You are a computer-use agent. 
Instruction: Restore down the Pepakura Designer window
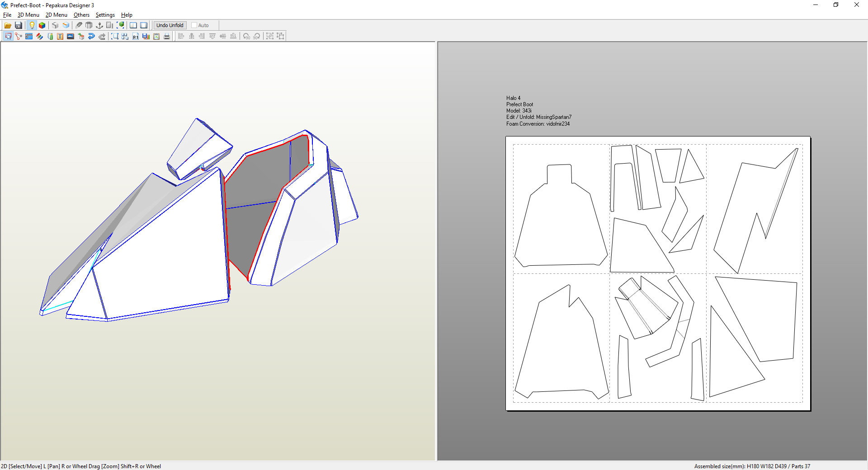pyautogui.click(x=836, y=5)
